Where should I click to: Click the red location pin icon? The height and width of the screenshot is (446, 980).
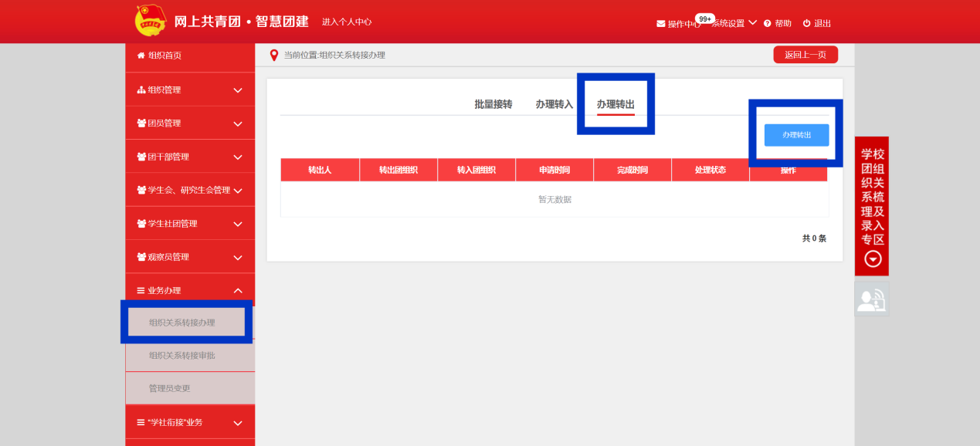pyautogui.click(x=273, y=55)
